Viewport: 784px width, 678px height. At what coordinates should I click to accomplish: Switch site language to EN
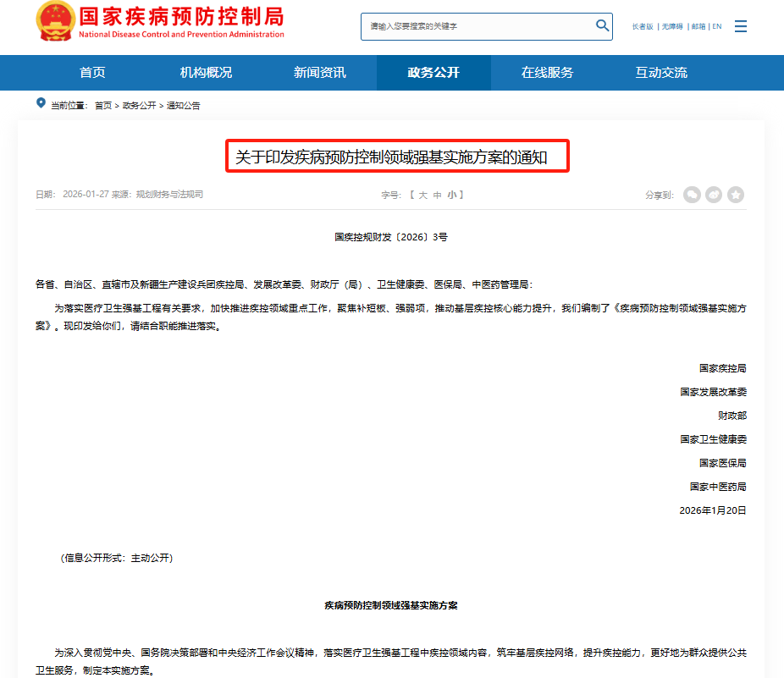[716, 26]
